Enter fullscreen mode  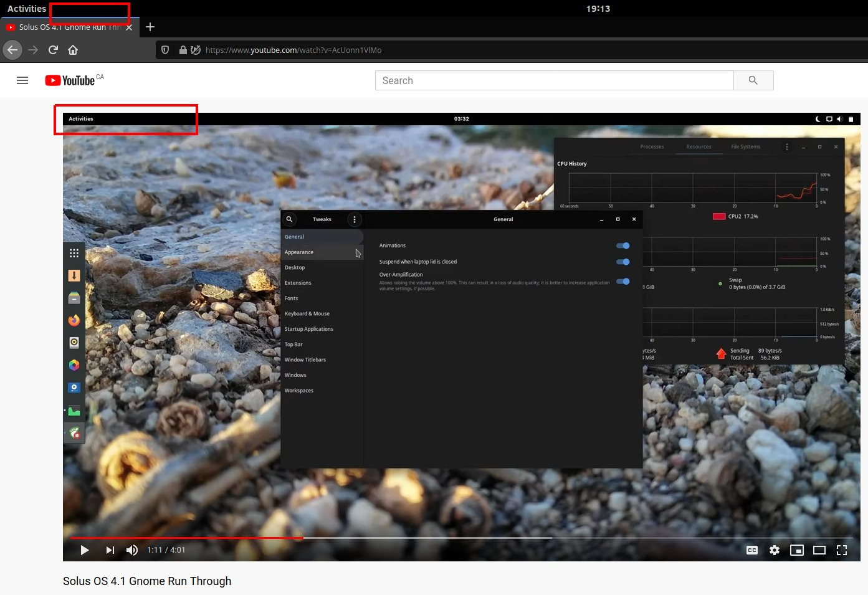point(842,550)
